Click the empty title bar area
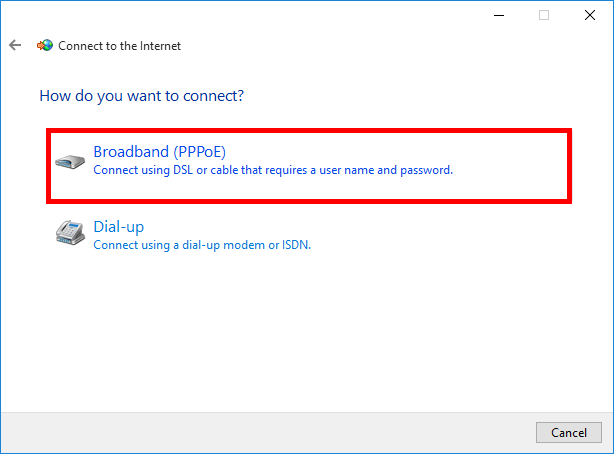Screen dimensions: 614x454 click(250, 15)
